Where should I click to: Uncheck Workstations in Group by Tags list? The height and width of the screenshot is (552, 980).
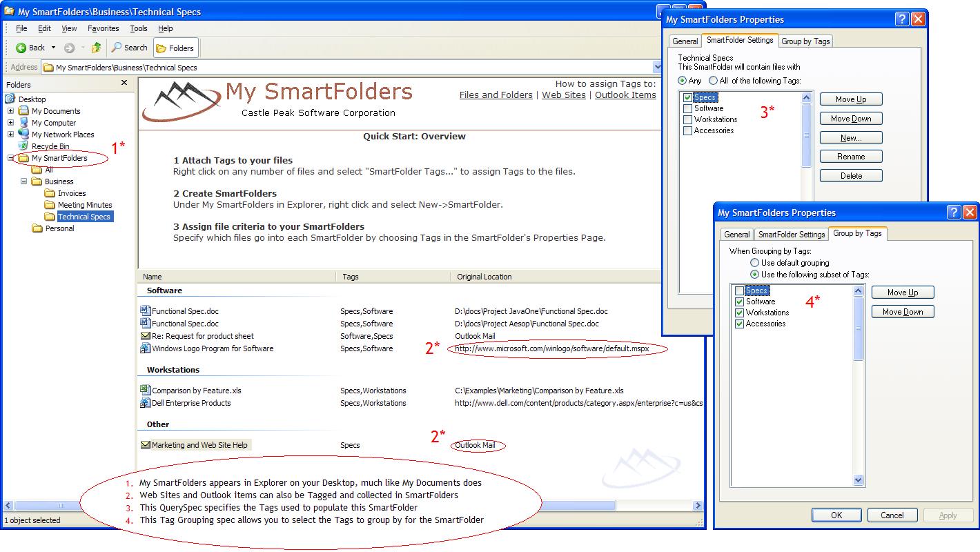coord(739,313)
